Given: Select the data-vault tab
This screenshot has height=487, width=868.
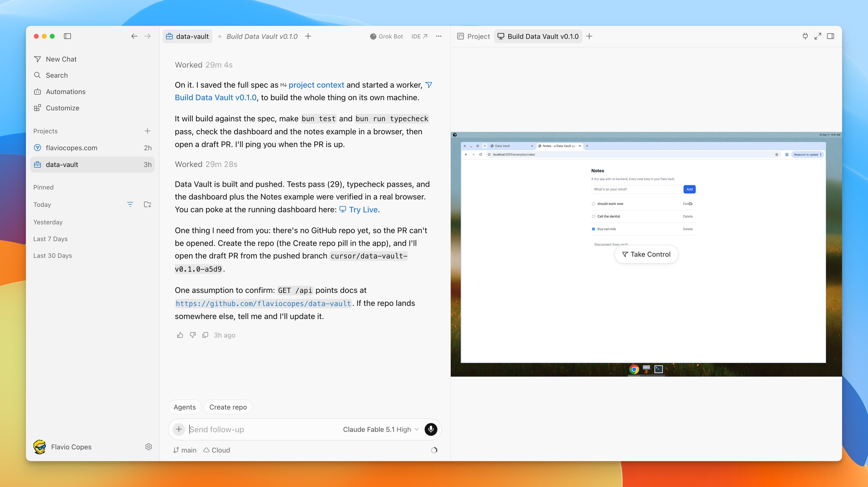Looking at the screenshot, I should coord(187,36).
